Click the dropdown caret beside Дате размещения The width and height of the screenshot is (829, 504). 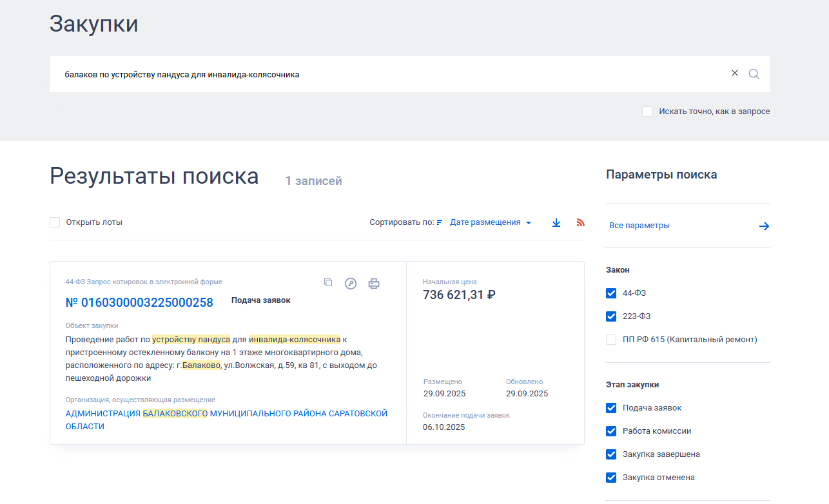pos(529,223)
